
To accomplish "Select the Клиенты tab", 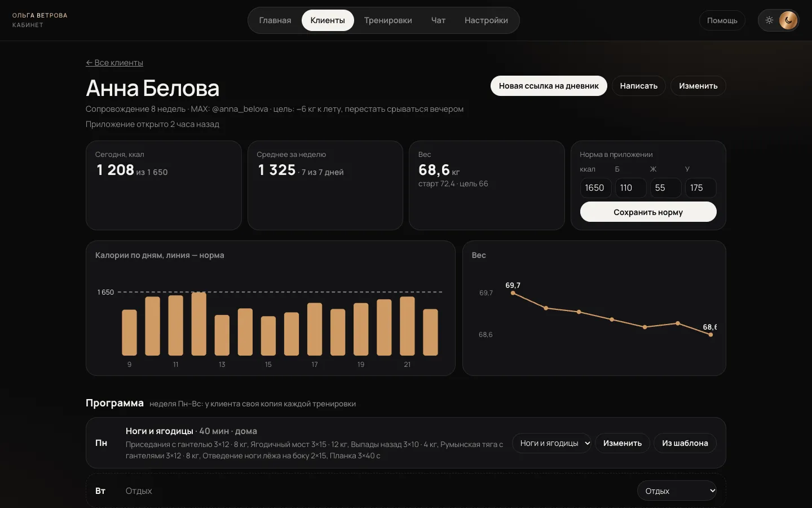I will (x=328, y=20).
